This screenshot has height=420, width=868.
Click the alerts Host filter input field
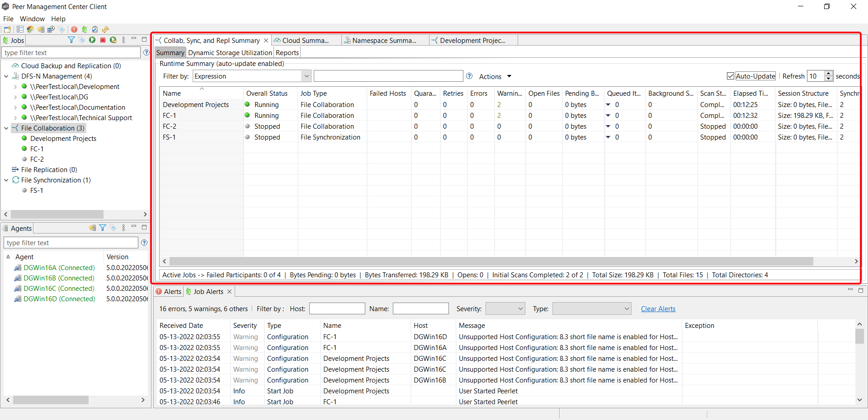pyautogui.click(x=337, y=309)
